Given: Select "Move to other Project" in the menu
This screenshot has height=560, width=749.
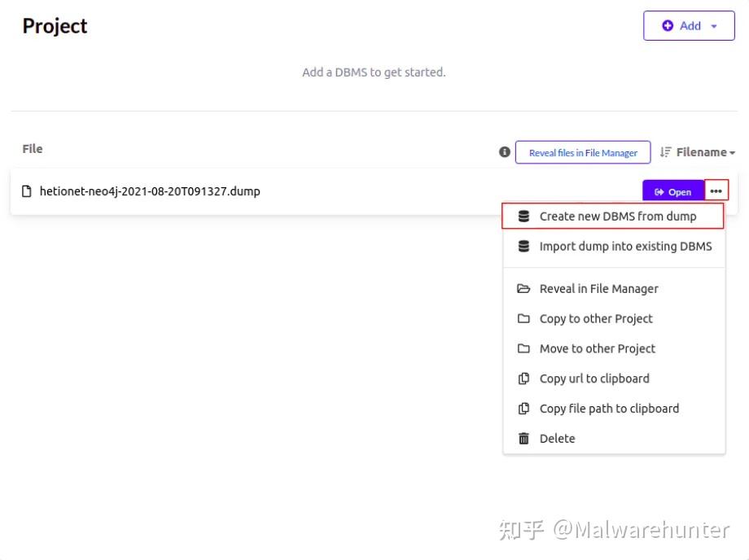Looking at the screenshot, I should click(x=597, y=348).
